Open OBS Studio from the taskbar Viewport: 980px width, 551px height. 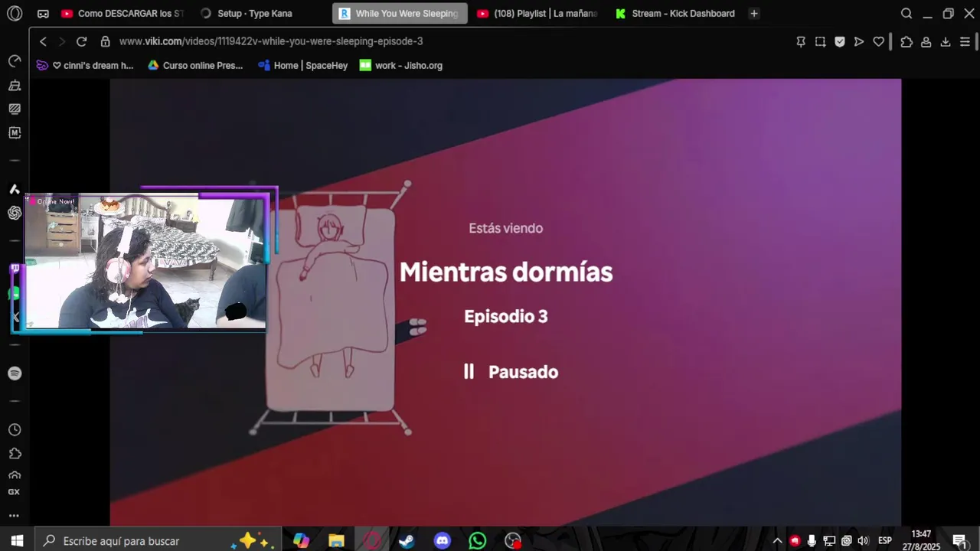(x=513, y=541)
